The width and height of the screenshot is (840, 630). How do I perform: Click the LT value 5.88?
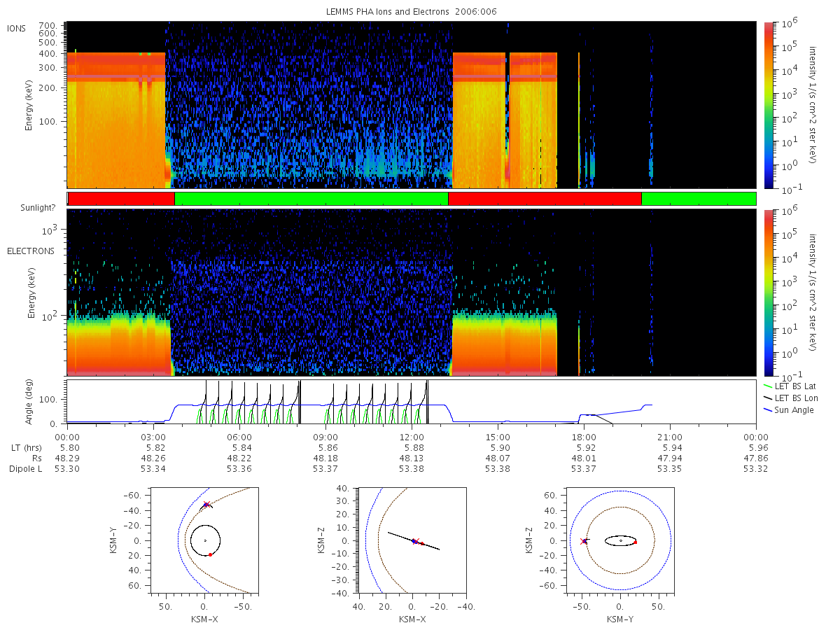[x=413, y=447]
